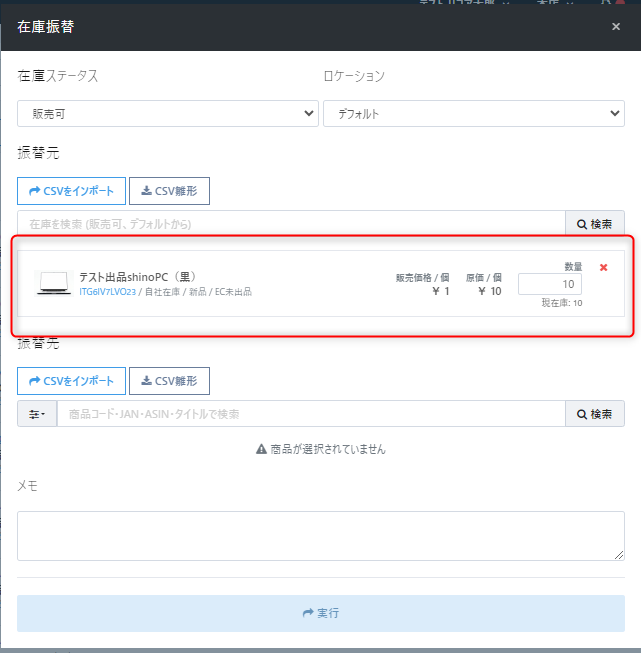Viewport: 641px width, 653px height.
Task: Remove テスト出品shinoPC with the red X
Action: click(603, 267)
